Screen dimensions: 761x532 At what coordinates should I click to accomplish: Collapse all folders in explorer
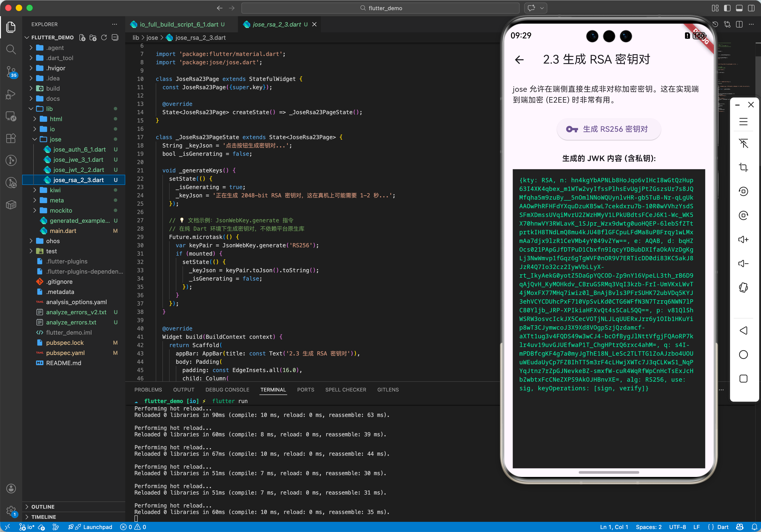tap(115, 37)
